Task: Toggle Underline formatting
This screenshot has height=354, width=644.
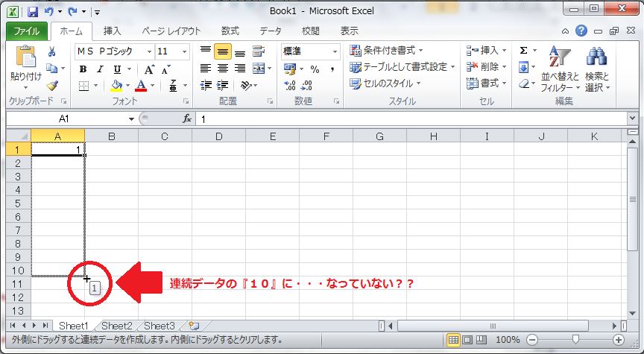Action: 117,69
